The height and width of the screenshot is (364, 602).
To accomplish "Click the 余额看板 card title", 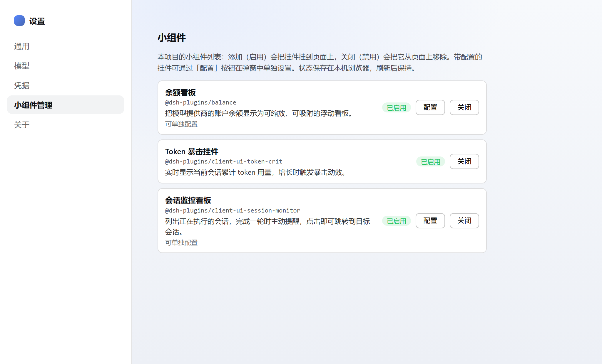I will pos(180,92).
